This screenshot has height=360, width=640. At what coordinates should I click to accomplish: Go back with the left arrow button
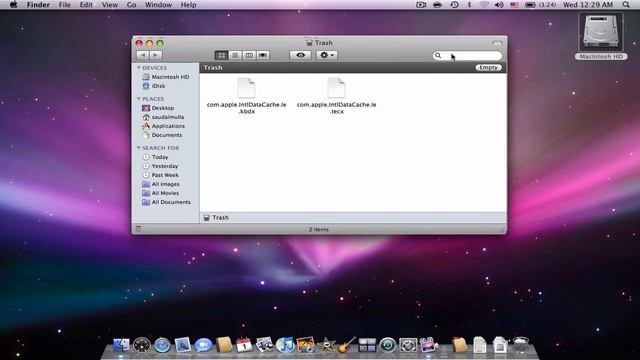tap(142, 55)
